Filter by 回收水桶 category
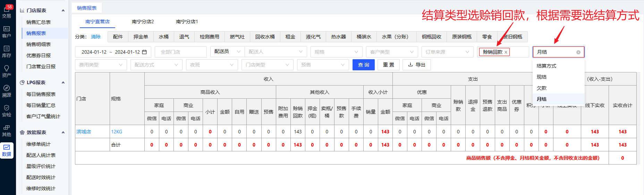Screen dimensions: 644x195 pyautogui.click(x=265, y=37)
